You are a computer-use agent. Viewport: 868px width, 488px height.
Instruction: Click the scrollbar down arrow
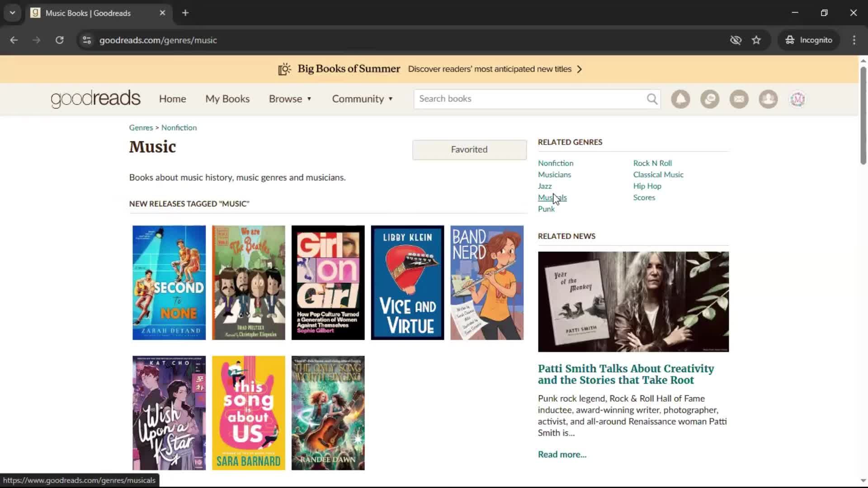[x=863, y=481]
